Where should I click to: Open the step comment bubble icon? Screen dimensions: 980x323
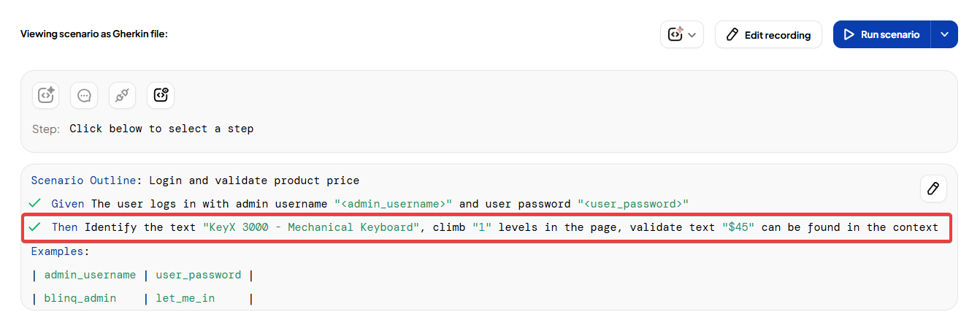click(84, 95)
